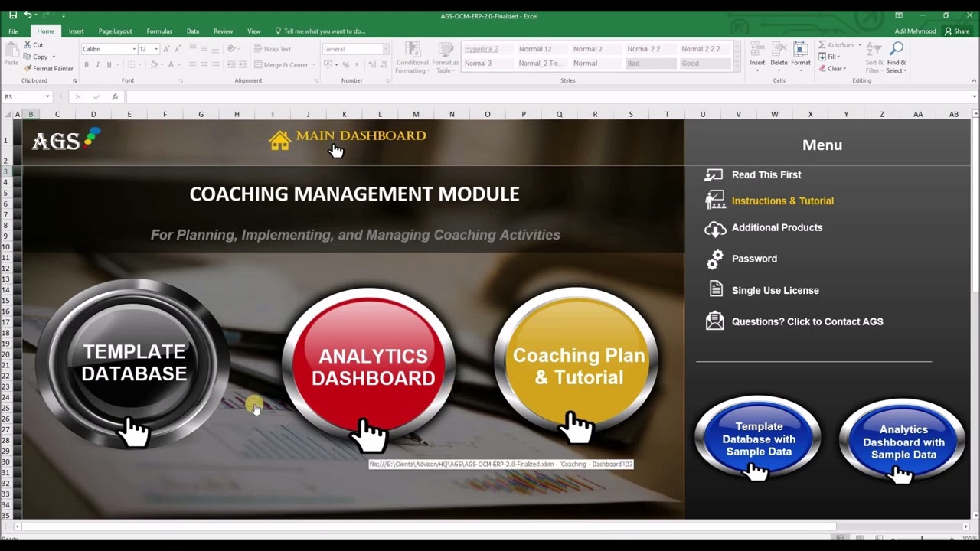Viewport: 980px width, 551px height.
Task: Collapse the ribbon with the chevron
Action: pyautogui.click(x=974, y=80)
